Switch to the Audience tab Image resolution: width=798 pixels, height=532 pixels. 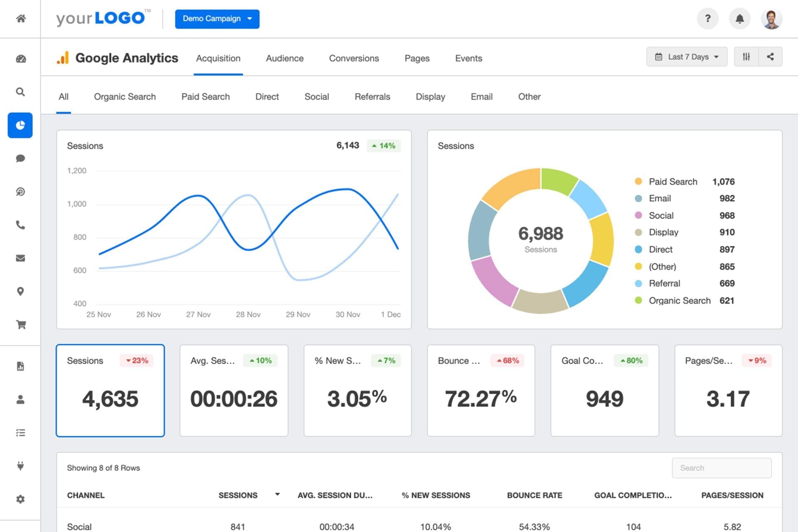tap(285, 58)
